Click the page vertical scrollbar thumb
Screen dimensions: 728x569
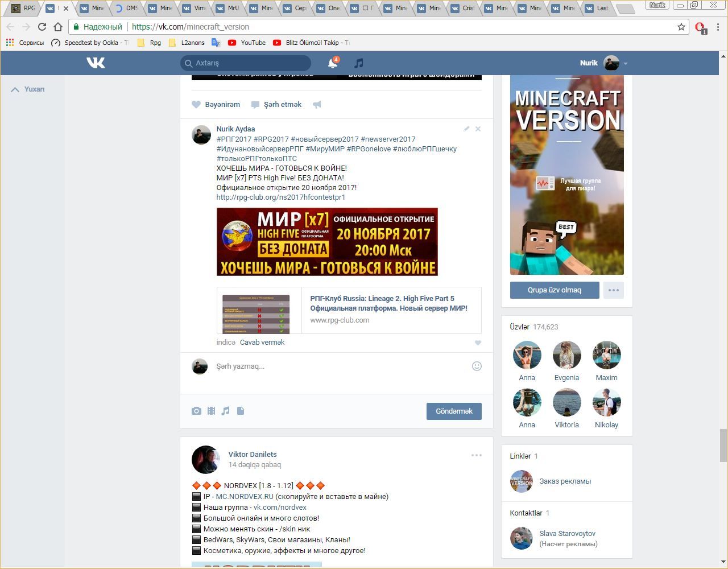tap(723, 446)
